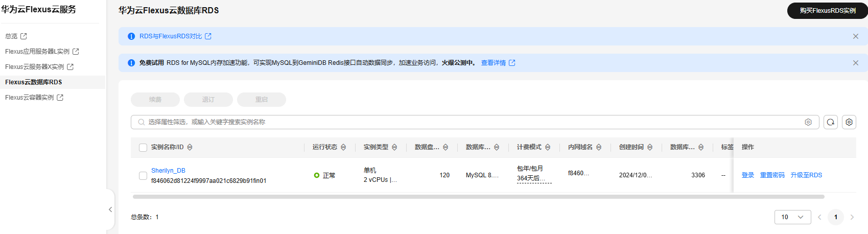The height and width of the screenshot is (234, 868).
Task: Refresh the instance list
Action: (831, 122)
